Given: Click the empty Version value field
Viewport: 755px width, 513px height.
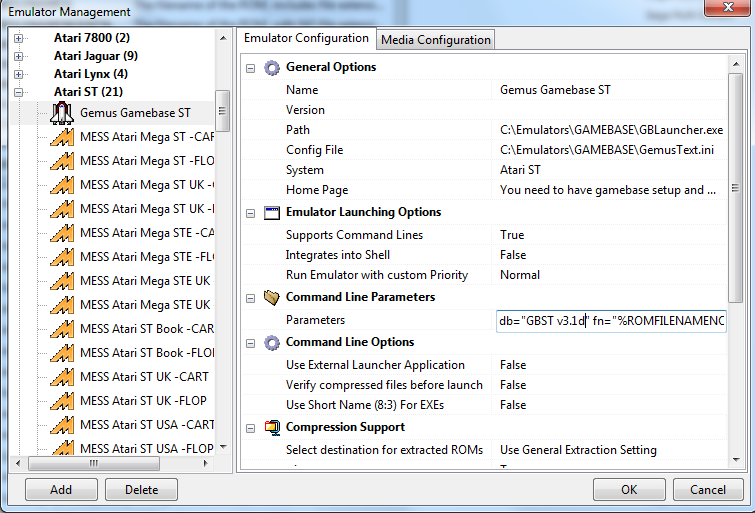Looking at the screenshot, I should coord(609,110).
